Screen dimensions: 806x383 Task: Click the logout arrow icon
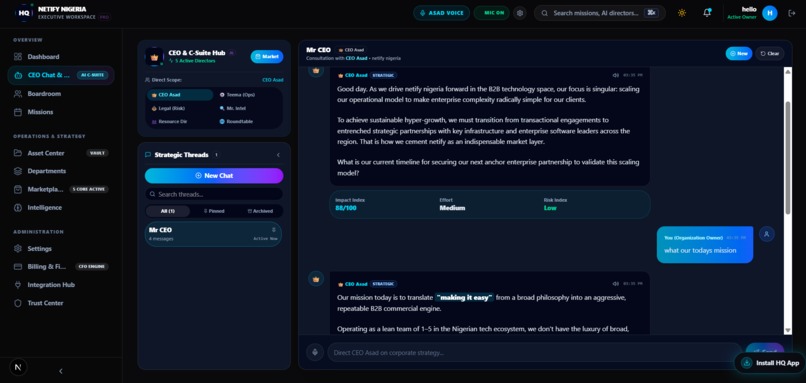pyautogui.click(x=792, y=13)
